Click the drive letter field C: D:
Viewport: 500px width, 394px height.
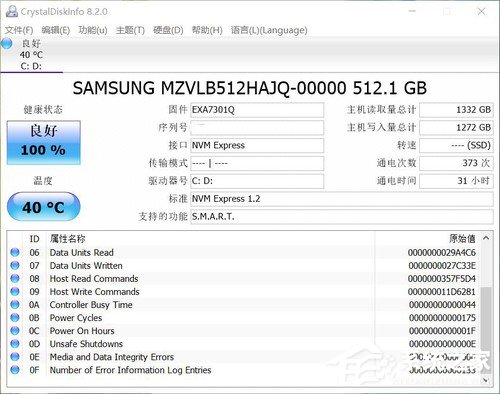(257, 181)
